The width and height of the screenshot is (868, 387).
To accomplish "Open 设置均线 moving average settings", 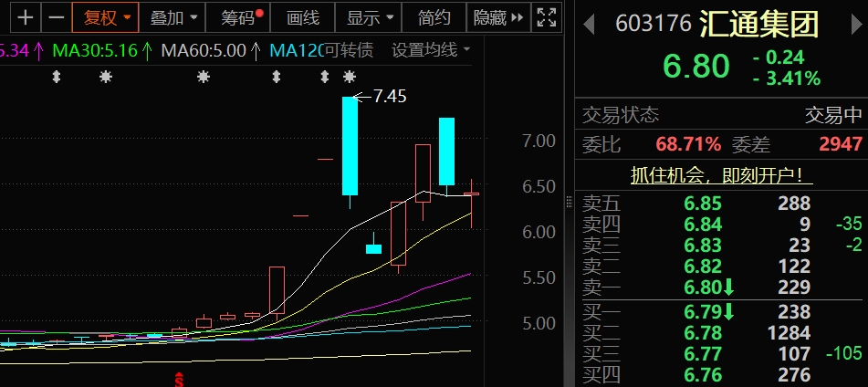I will coord(430,49).
